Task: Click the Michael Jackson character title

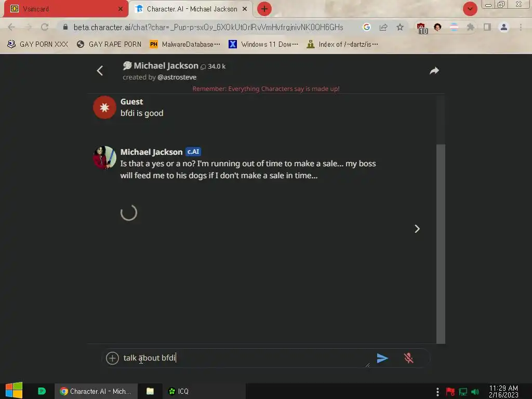Action: (x=166, y=65)
